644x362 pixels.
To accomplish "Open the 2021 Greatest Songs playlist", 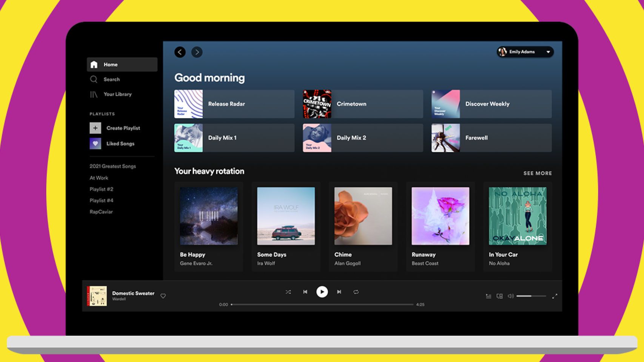I will 112,166.
